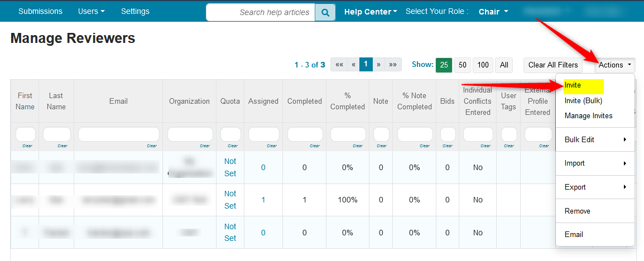This screenshot has height=261, width=644.
Task: Show 50 rows per page
Action: (463, 65)
